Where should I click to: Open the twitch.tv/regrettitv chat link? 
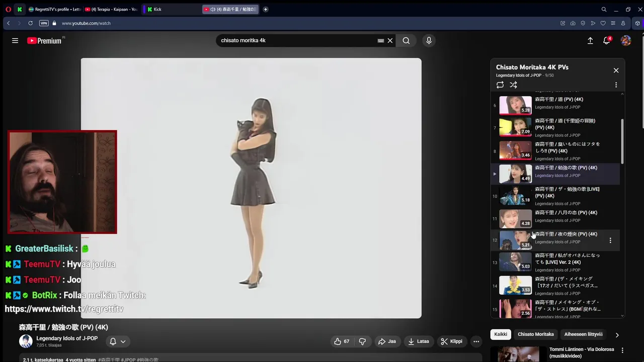(64, 309)
